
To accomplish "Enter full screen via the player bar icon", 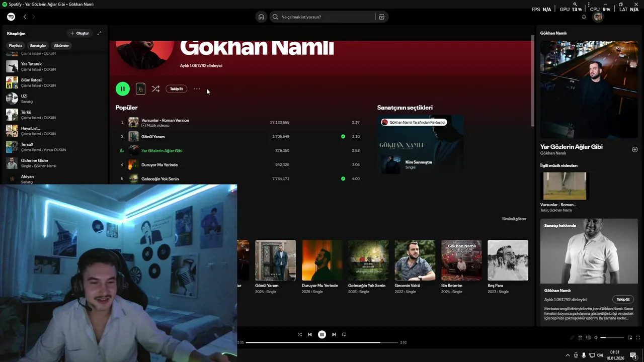I will tap(638, 337).
